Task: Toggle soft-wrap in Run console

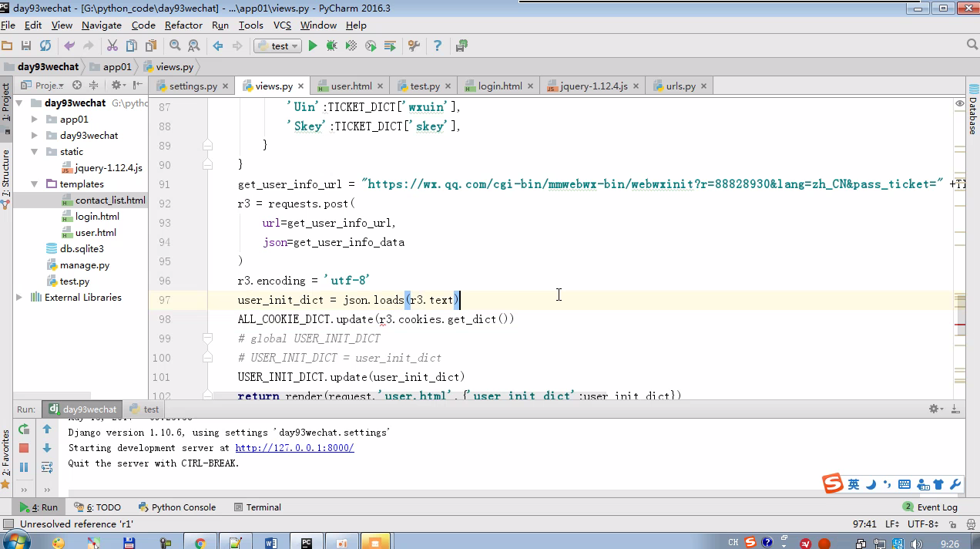Action: (x=47, y=467)
